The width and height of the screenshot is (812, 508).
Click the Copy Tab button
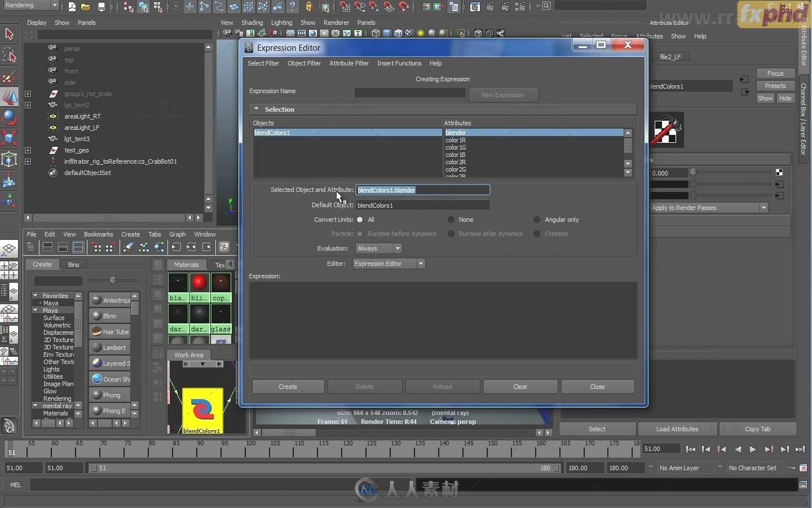point(757,429)
